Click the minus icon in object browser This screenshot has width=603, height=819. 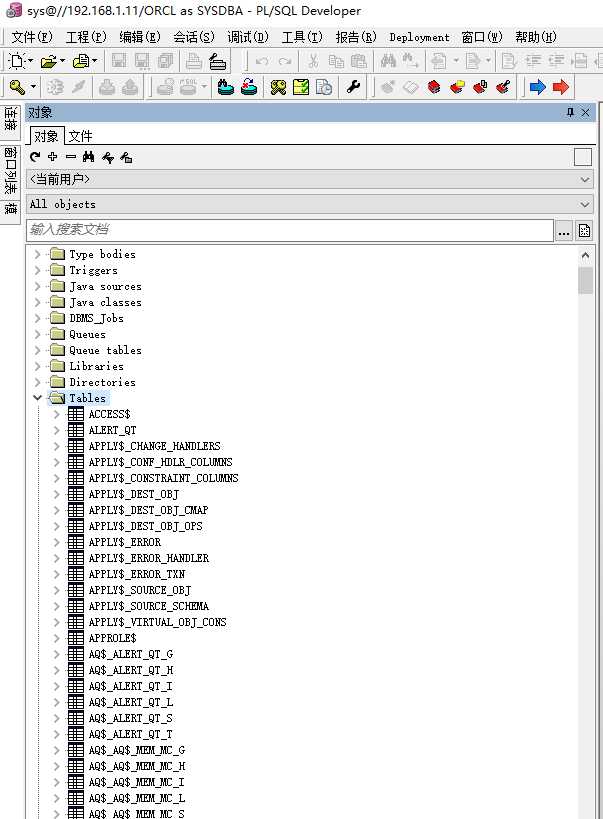click(x=71, y=157)
